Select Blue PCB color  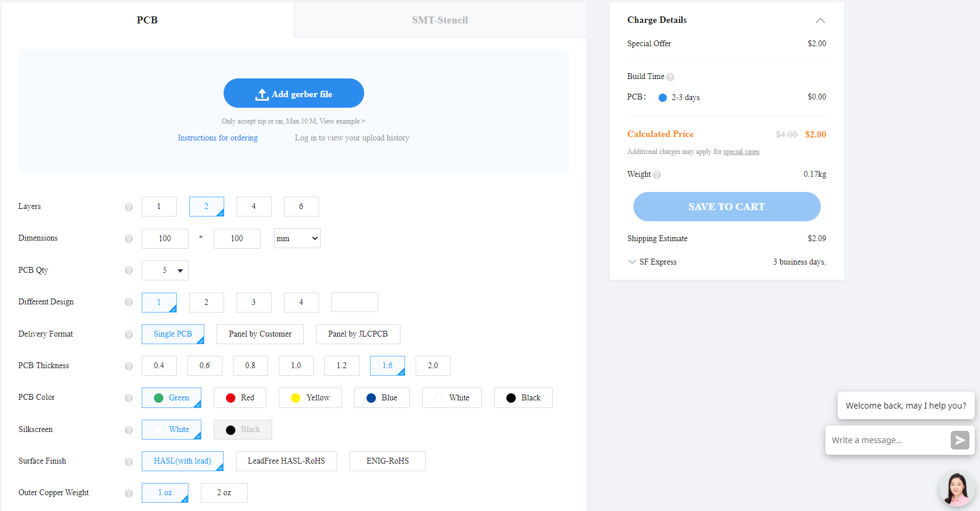tap(382, 398)
